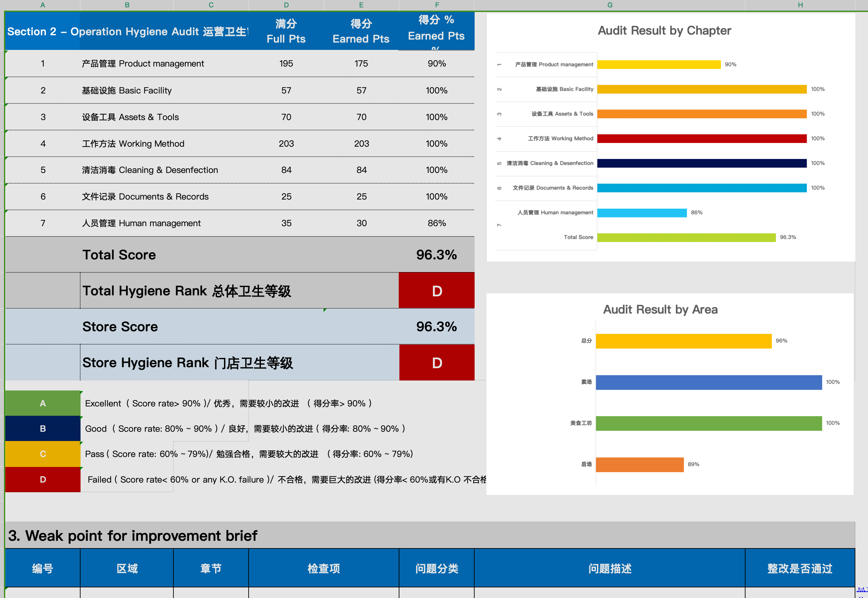The image size is (868, 598).
Task: Select column header H
Action: point(800,5)
